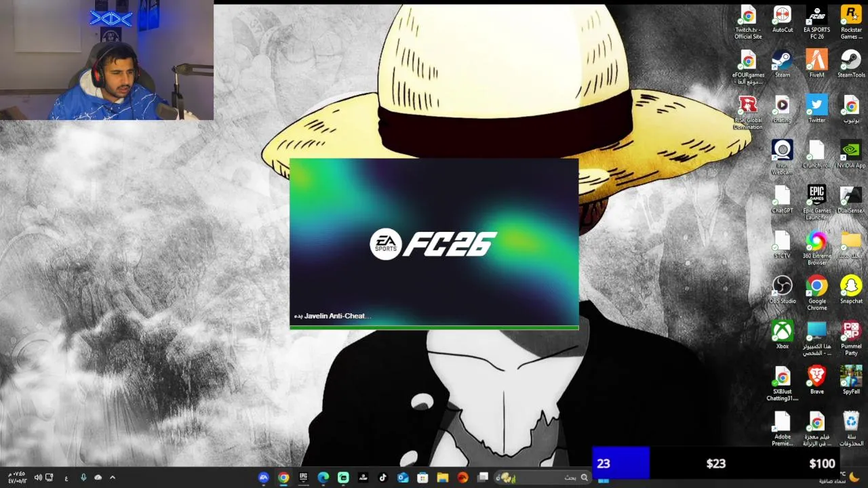
Task: Open the SteamTools desktop icon
Action: tap(851, 64)
